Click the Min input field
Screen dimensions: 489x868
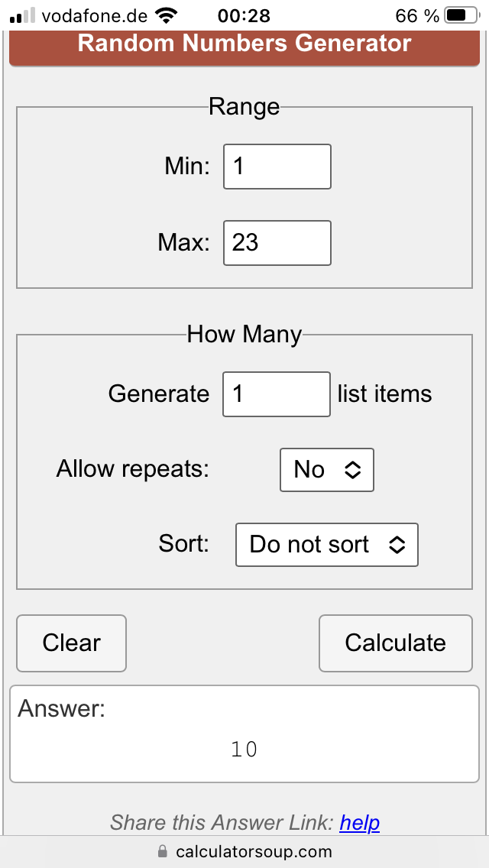[277, 167]
